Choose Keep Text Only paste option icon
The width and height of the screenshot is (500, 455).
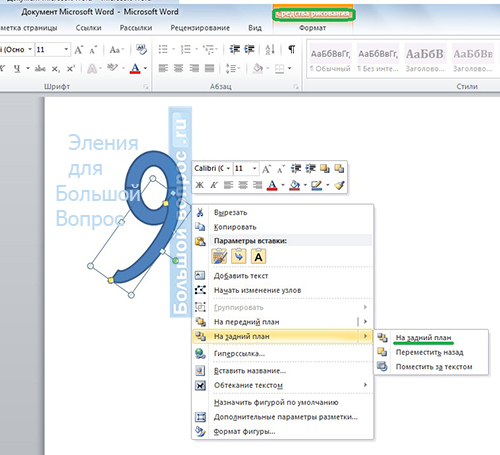(258, 257)
